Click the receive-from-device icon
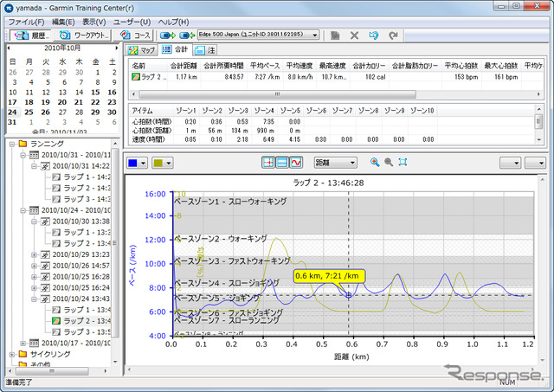The height and width of the screenshot is (392, 554). pyautogui.click(x=187, y=35)
